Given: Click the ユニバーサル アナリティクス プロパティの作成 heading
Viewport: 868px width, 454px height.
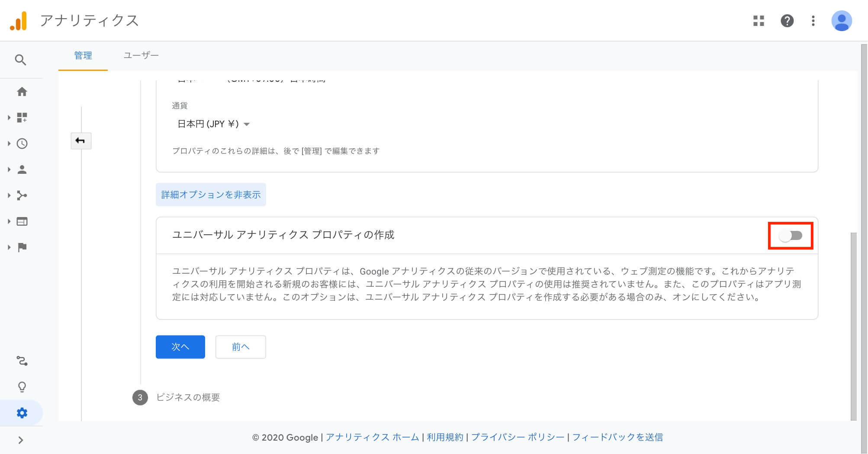Looking at the screenshot, I should point(283,235).
